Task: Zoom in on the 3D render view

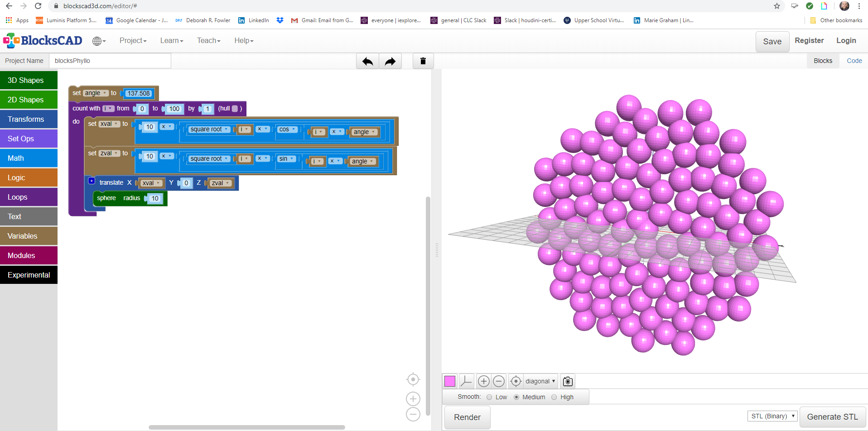Action: 483,381
